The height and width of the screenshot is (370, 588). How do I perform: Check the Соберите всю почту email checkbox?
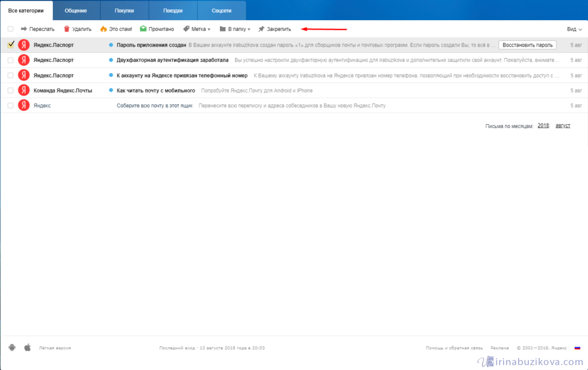(x=10, y=106)
